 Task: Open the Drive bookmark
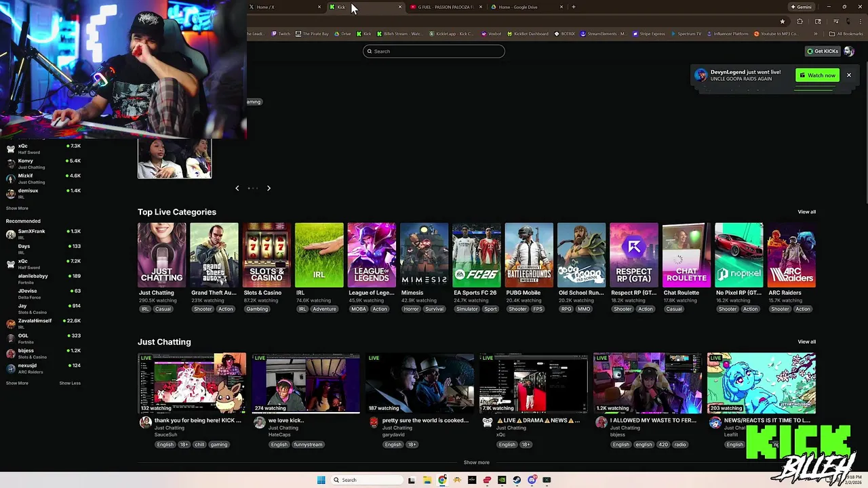(x=342, y=34)
